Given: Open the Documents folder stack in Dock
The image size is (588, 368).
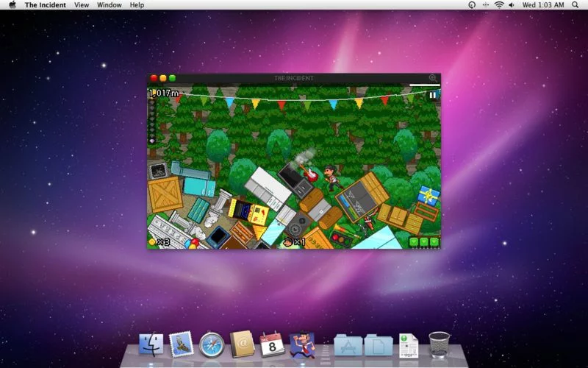Looking at the screenshot, I should pyautogui.click(x=379, y=344).
